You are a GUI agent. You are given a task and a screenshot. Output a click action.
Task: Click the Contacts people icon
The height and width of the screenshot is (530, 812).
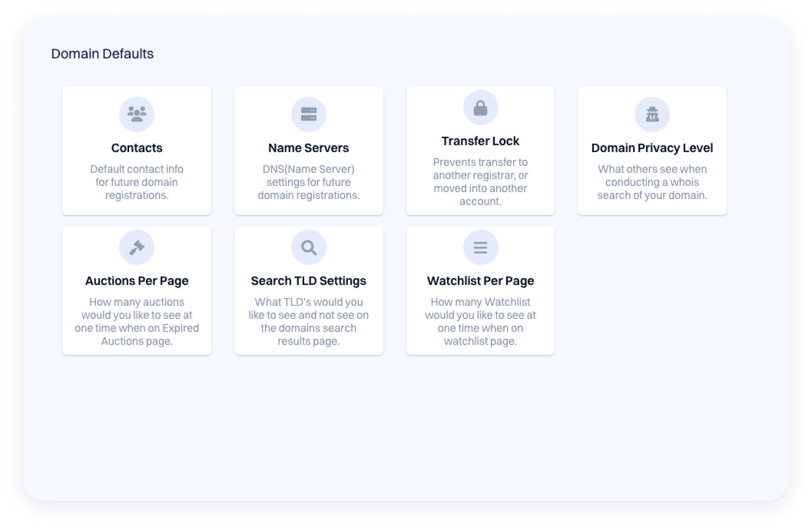tap(137, 114)
